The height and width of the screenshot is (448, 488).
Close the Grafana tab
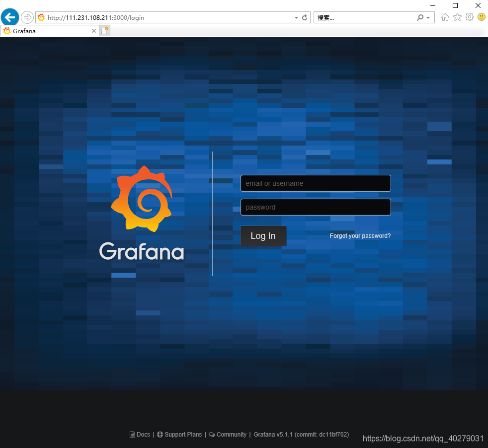pos(94,31)
